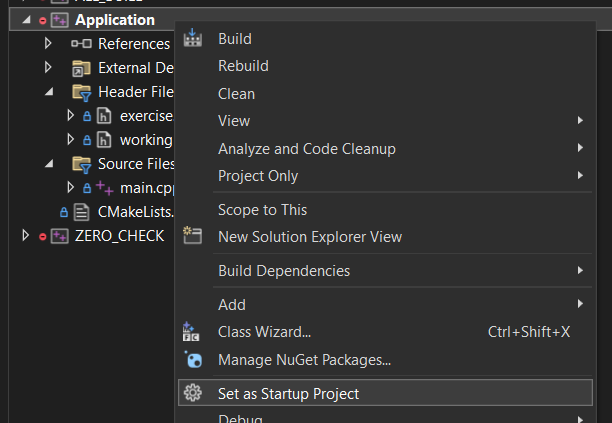Collapse the Source Files filter

coord(49,164)
